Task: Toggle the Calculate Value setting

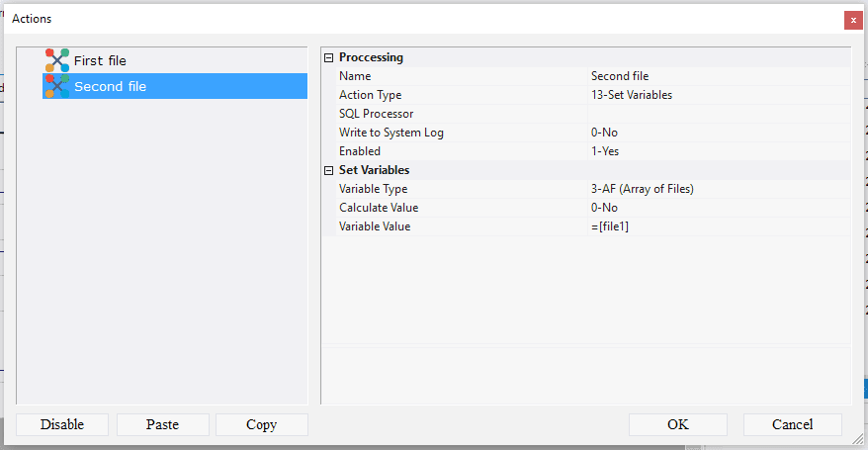Action: pos(718,208)
